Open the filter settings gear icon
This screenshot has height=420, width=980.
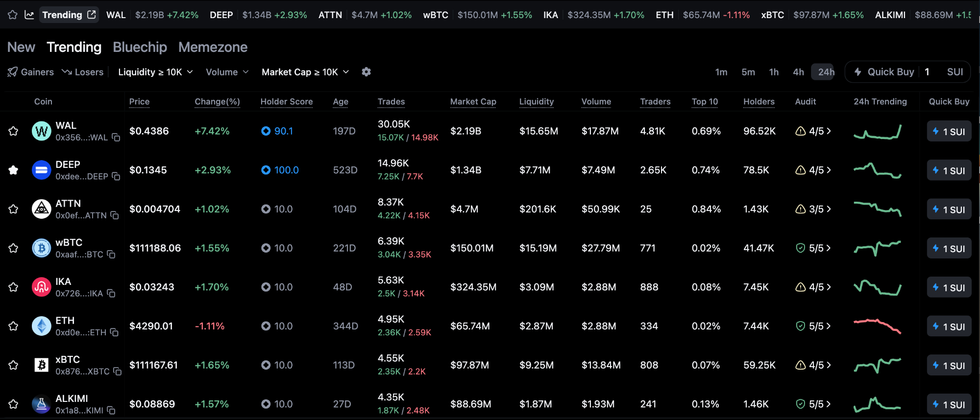pos(366,72)
